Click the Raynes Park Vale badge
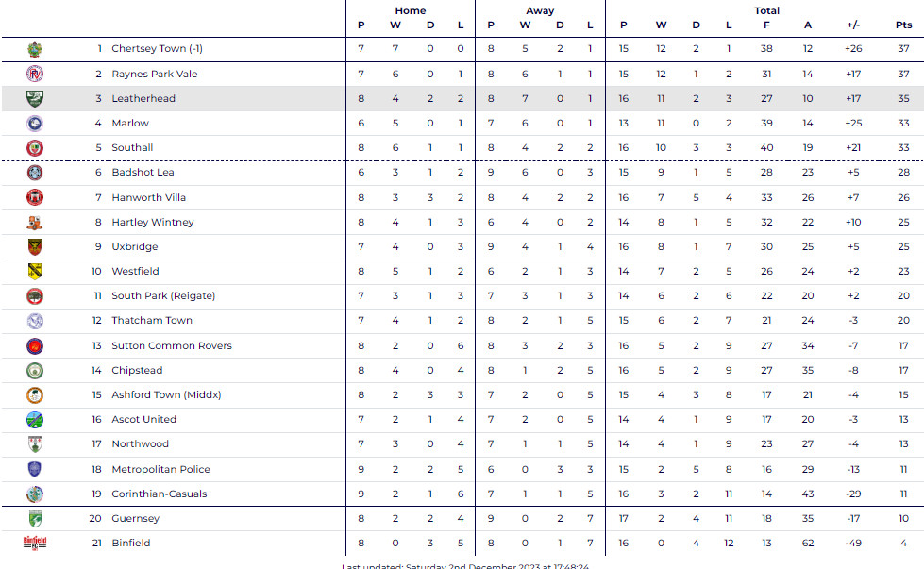This screenshot has height=569, width=924. point(35,74)
